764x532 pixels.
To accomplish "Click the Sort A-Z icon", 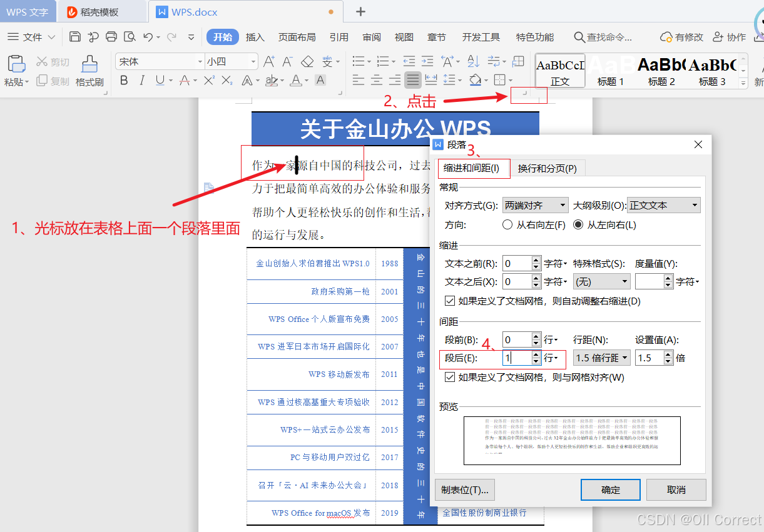I will coord(474,61).
